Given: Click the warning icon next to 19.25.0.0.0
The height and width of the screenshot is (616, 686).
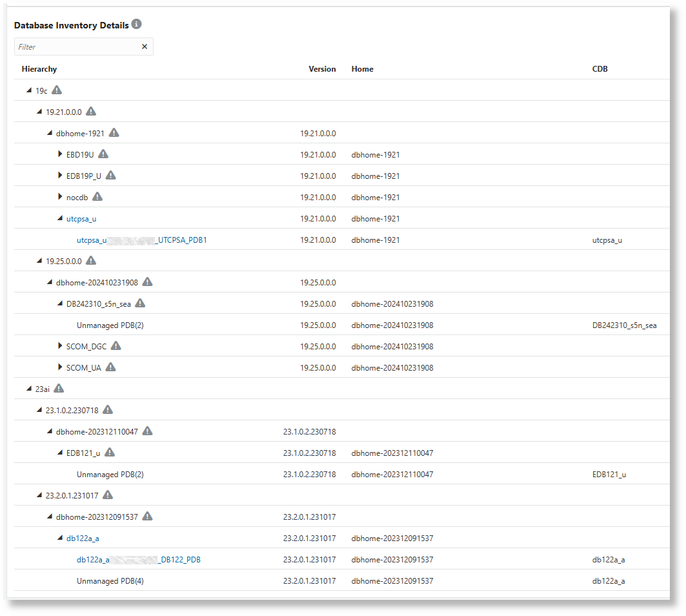Looking at the screenshot, I should coord(91,260).
